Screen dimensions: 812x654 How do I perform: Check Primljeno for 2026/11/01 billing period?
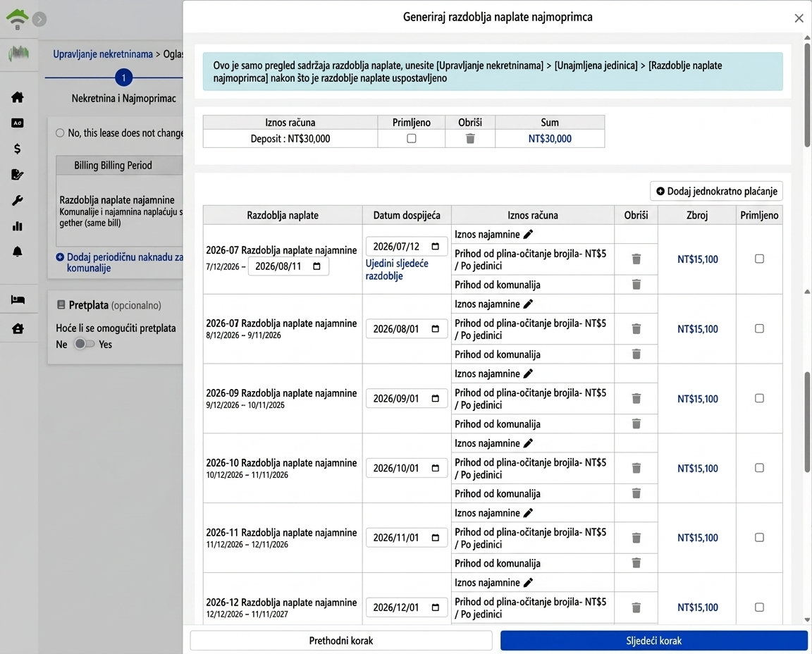(x=758, y=538)
